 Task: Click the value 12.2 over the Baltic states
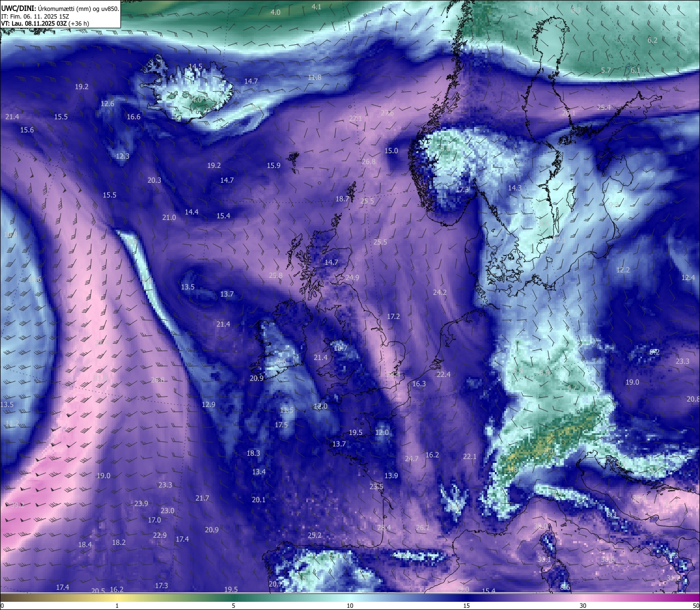[x=623, y=270]
